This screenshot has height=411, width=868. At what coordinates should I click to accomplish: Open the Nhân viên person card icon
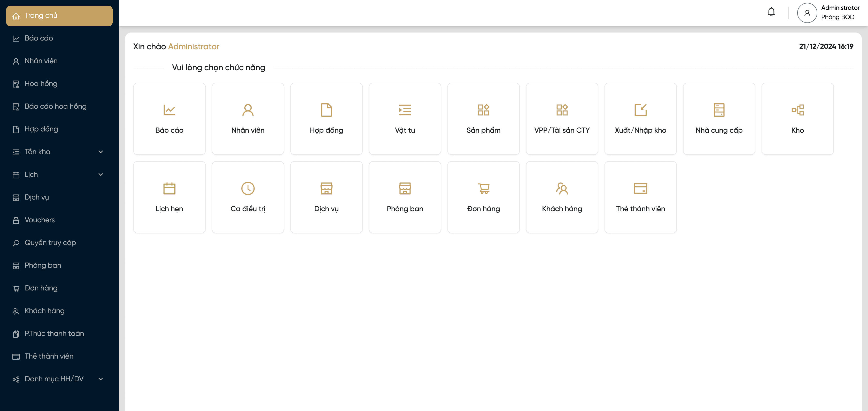click(248, 110)
